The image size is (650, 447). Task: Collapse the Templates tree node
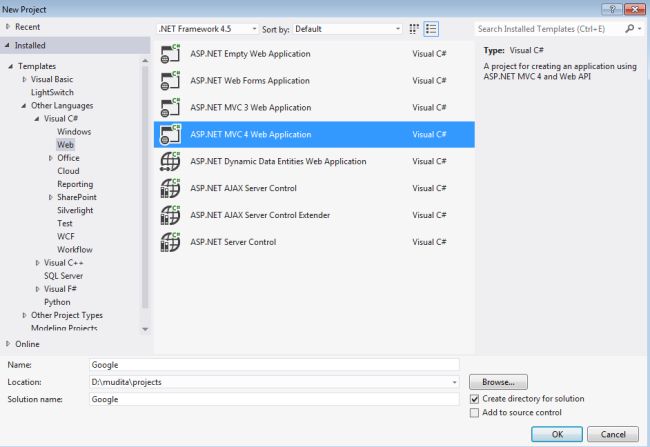click(x=11, y=66)
